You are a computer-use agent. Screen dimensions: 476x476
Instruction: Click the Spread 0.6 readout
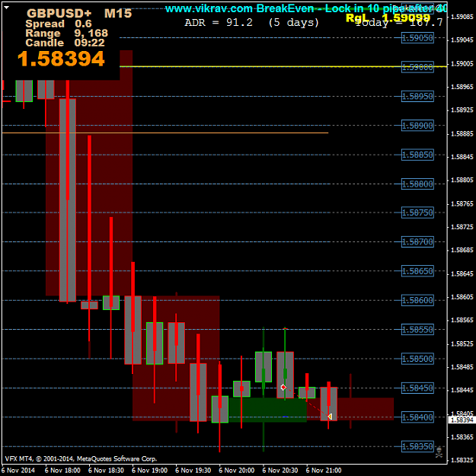[x=59, y=24]
